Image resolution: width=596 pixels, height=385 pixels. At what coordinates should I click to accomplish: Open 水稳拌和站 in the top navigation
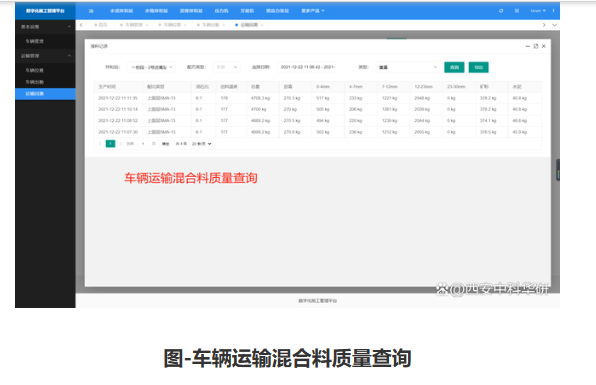pos(156,11)
